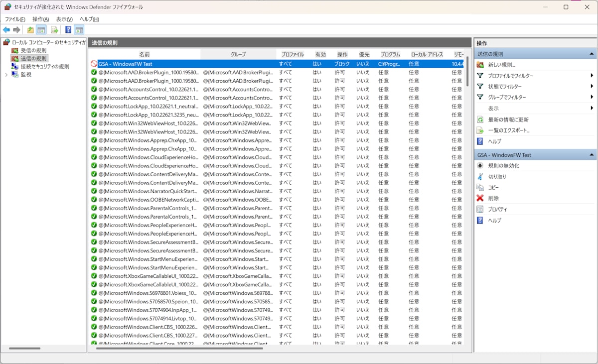Click the プロパティ icon in the action pane

click(480, 209)
